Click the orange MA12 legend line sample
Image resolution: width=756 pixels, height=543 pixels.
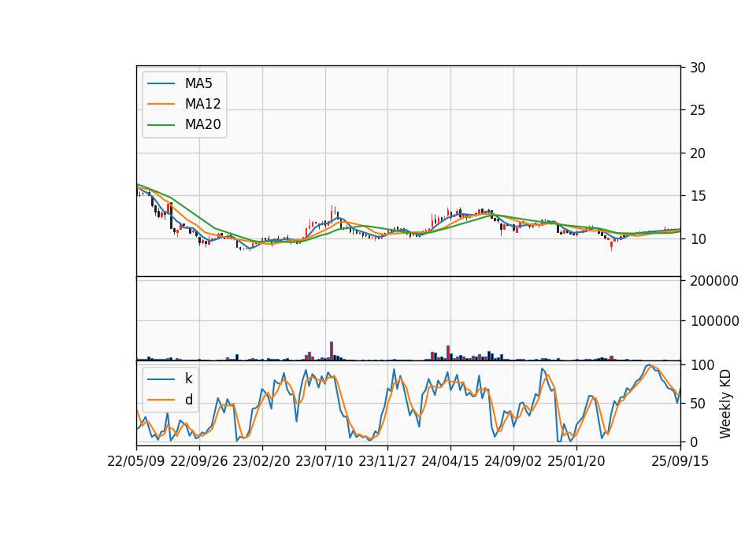pyautogui.click(x=161, y=104)
